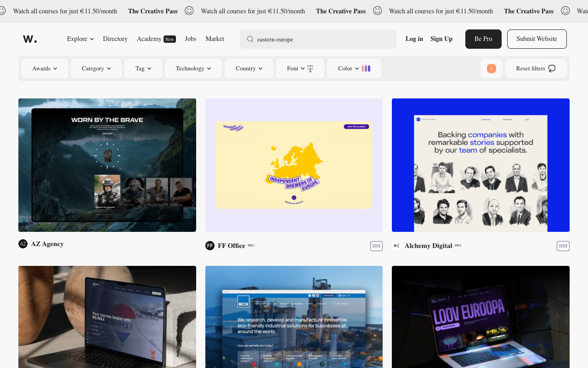The width and height of the screenshot is (588, 368).
Task: Open the Technology filter dropdown
Action: tap(193, 69)
